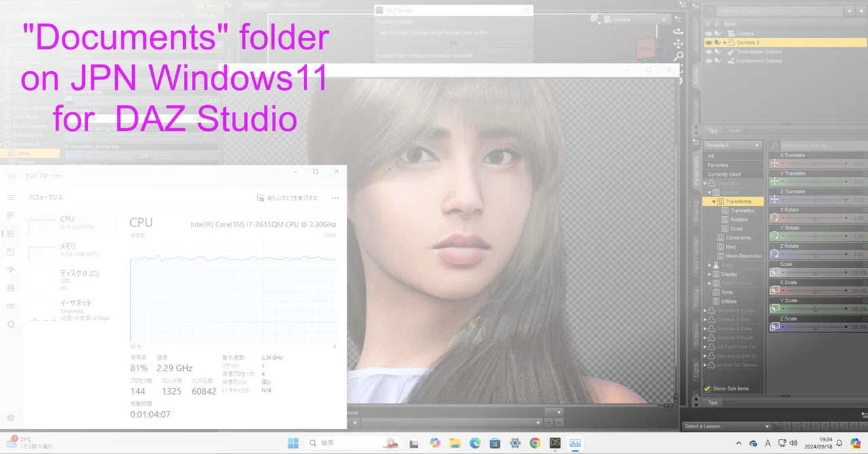Expand Genesis 9 Eyelashes in Parameters tree
The width and height of the screenshot is (868, 454).
pos(705,310)
